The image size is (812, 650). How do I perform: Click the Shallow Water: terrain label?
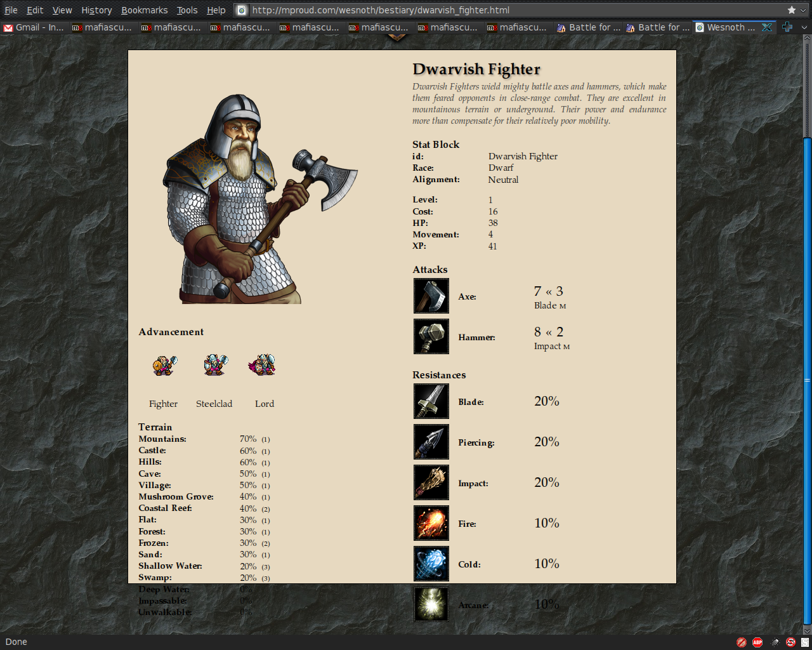pyautogui.click(x=170, y=566)
